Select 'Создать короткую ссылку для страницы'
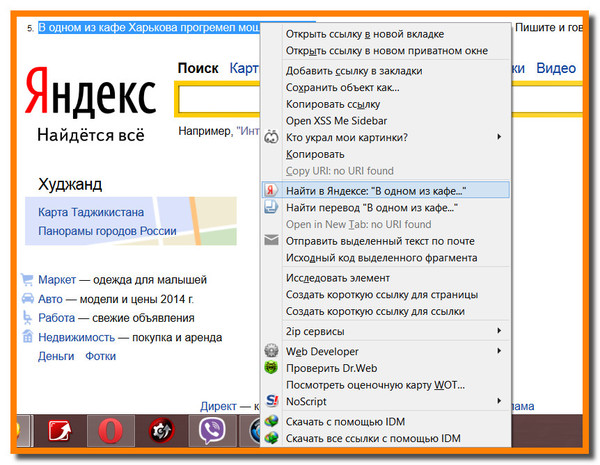600x465 pixels. pos(382,295)
